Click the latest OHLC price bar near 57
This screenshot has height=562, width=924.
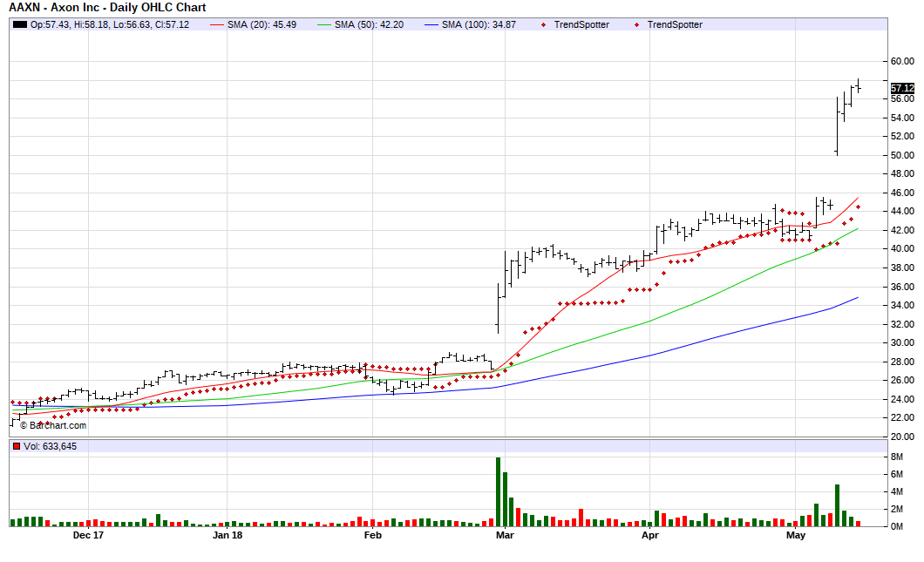point(859,86)
